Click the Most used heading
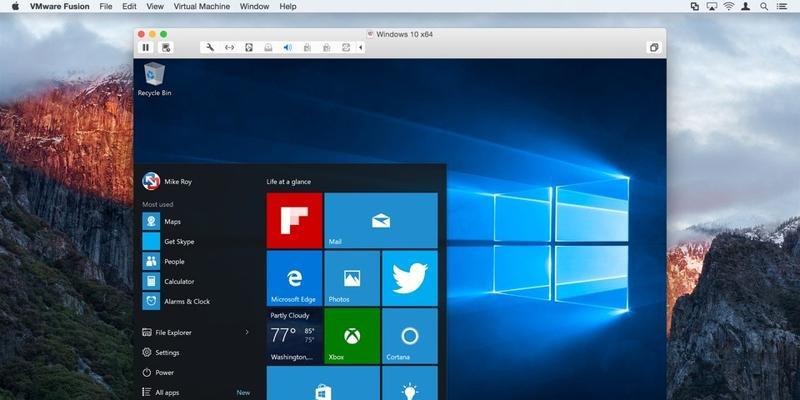The width and height of the screenshot is (800, 400). click(158, 204)
